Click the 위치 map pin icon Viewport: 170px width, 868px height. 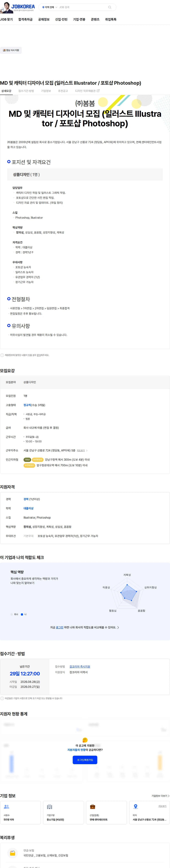point(136,806)
